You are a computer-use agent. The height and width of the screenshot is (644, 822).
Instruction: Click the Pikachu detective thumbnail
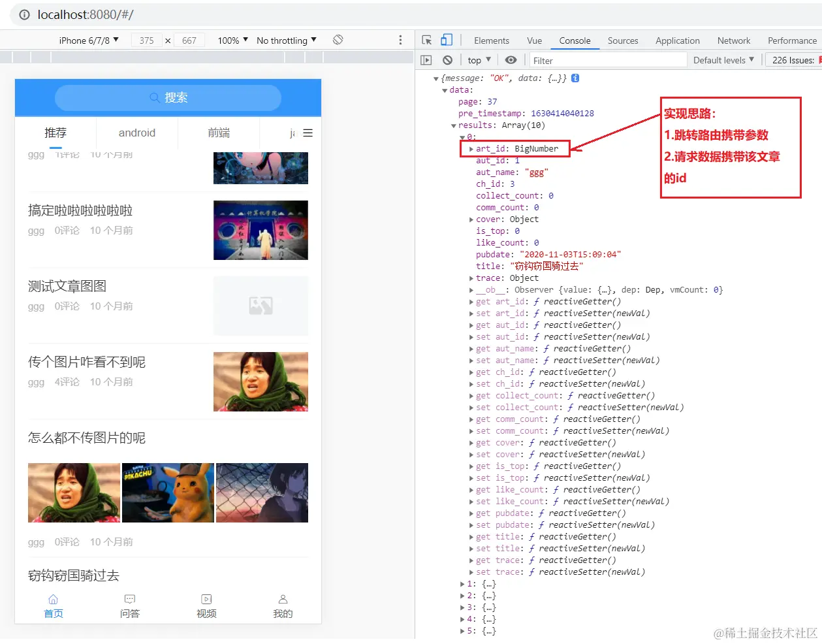168,493
